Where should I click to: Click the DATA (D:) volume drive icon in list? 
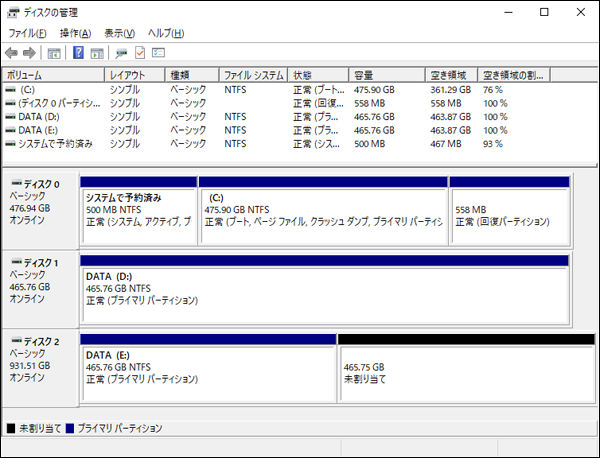[10, 117]
